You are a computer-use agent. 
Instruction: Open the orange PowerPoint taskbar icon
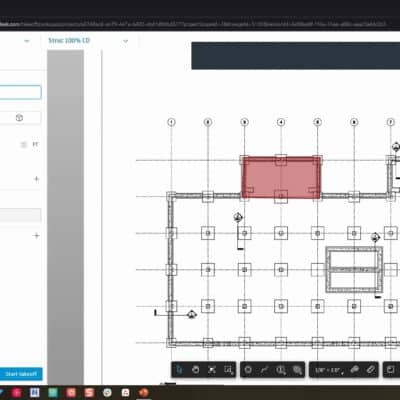click(144, 393)
